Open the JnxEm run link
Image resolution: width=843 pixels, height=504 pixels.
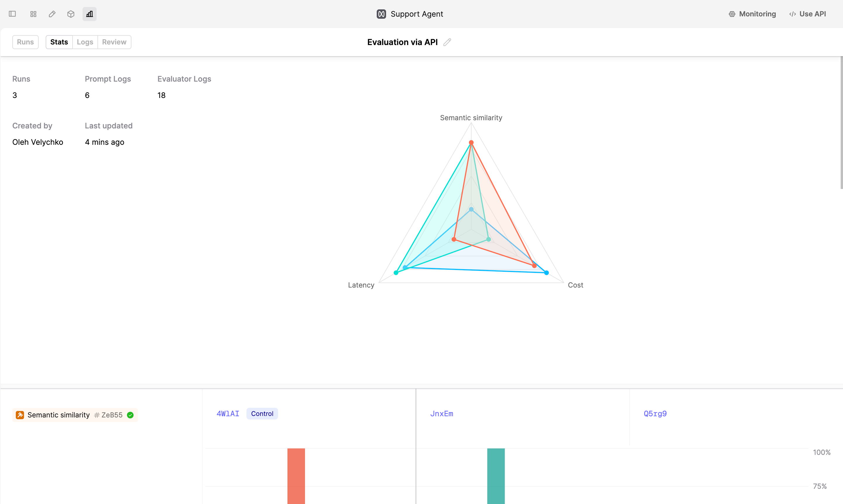(x=442, y=414)
